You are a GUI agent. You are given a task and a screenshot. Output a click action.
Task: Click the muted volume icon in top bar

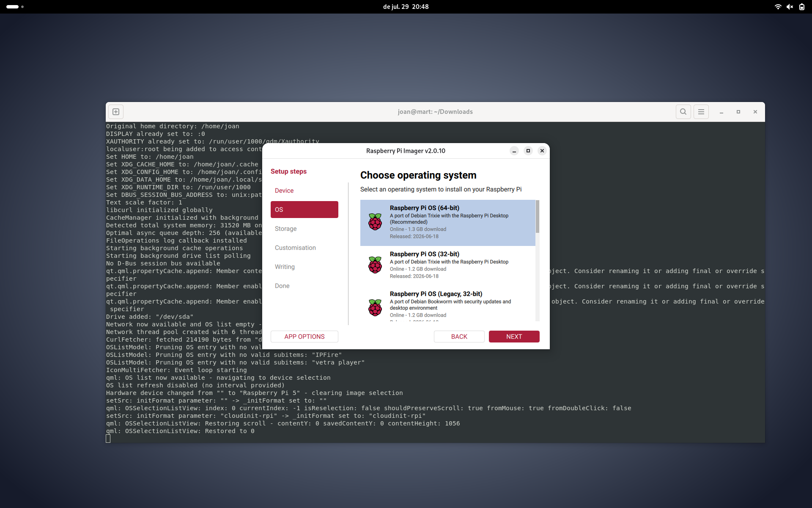click(790, 7)
